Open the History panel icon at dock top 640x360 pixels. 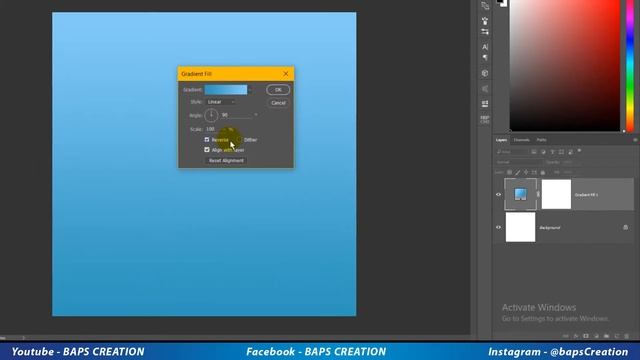(x=485, y=6)
